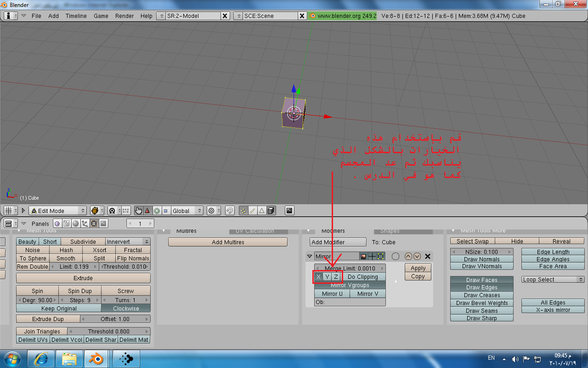The height and width of the screenshot is (368, 588).
Task: Move Mirror modifier down in stack
Action: click(x=417, y=256)
